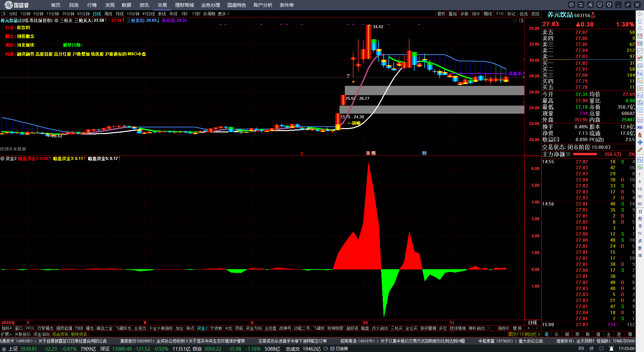Click the gear icon before the 资金2 indicator name
This screenshot has width=644, height=352.
point(2,159)
